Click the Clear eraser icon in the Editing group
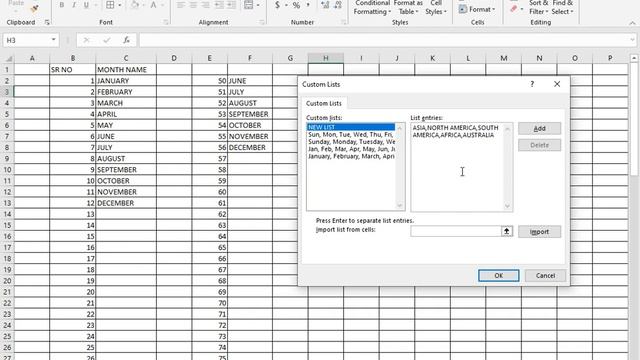 coord(514,9)
